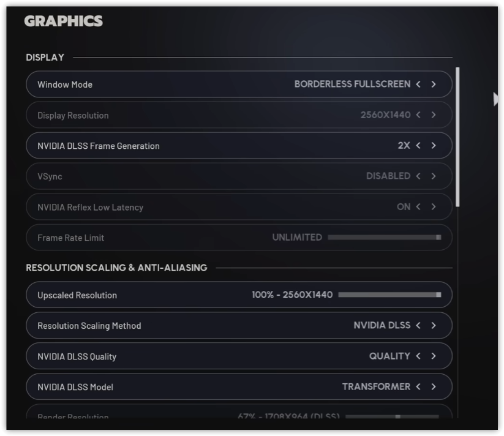Click the GRAPHICS heading
The height and width of the screenshot is (436, 504).
pos(63,20)
